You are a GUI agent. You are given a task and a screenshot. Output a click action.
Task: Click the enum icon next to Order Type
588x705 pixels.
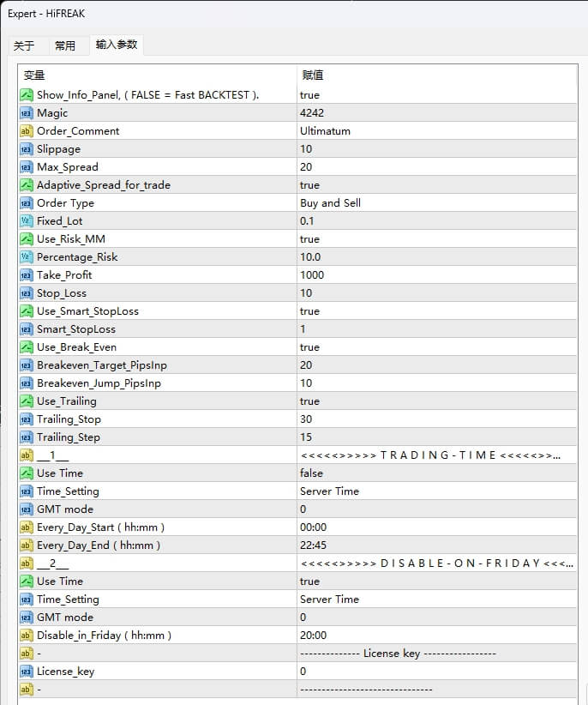[x=27, y=202]
